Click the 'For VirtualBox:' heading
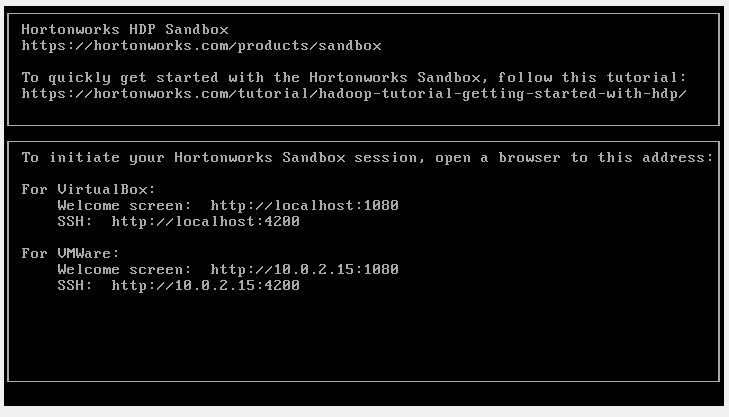 pos(88,189)
